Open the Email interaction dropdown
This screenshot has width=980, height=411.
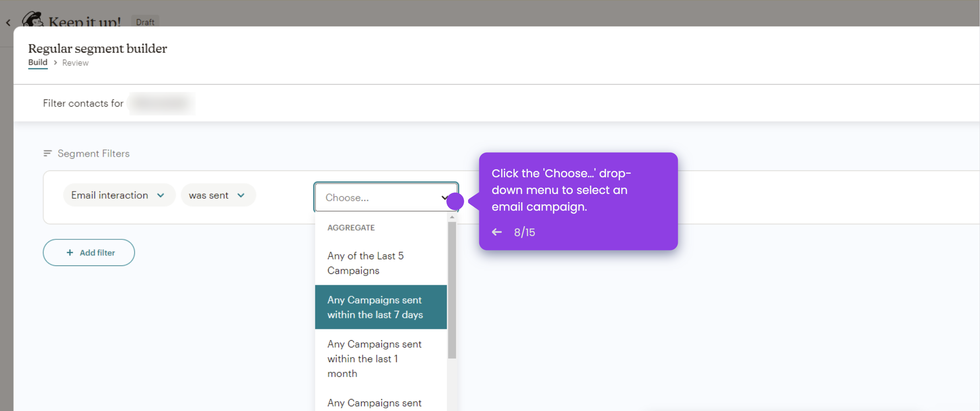[119, 195]
